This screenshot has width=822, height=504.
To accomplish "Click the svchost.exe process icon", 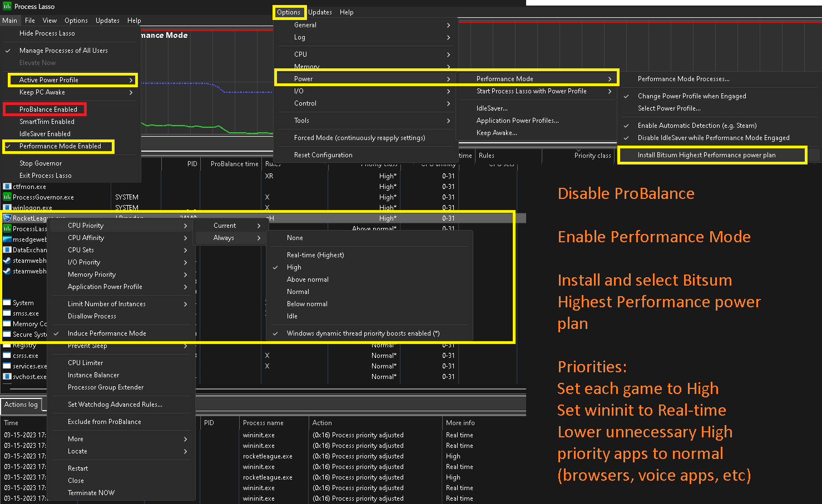I will 7,377.
